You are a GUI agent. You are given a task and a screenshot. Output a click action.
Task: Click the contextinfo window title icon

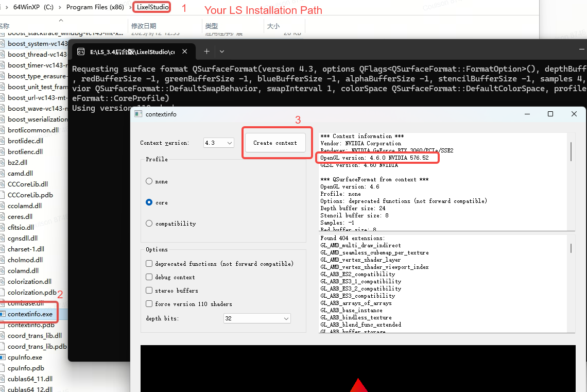point(139,114)
